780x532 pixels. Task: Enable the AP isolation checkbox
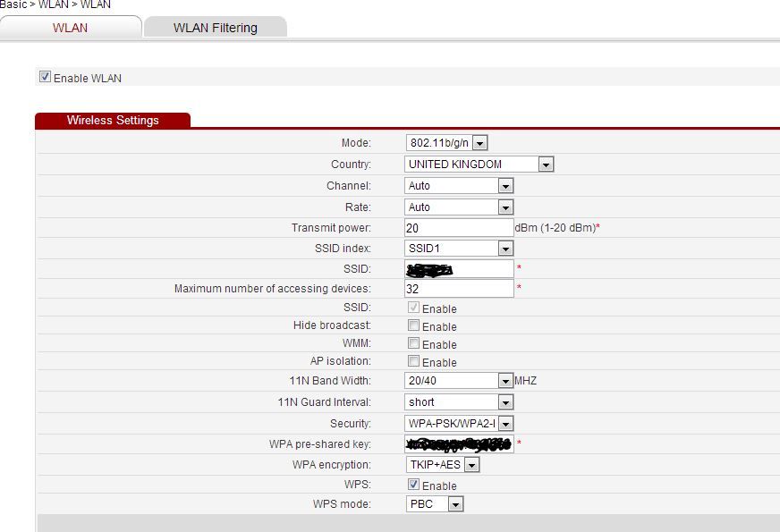click(413, 361)
